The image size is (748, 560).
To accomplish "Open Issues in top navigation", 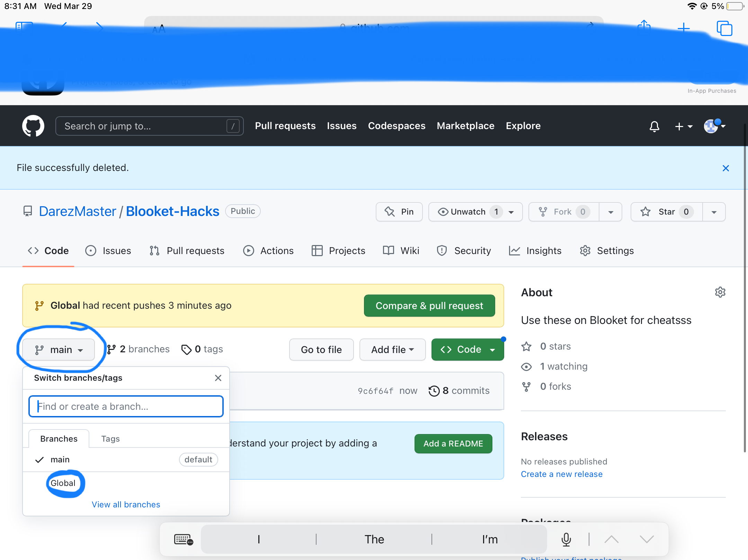I will tap(342, 126).
